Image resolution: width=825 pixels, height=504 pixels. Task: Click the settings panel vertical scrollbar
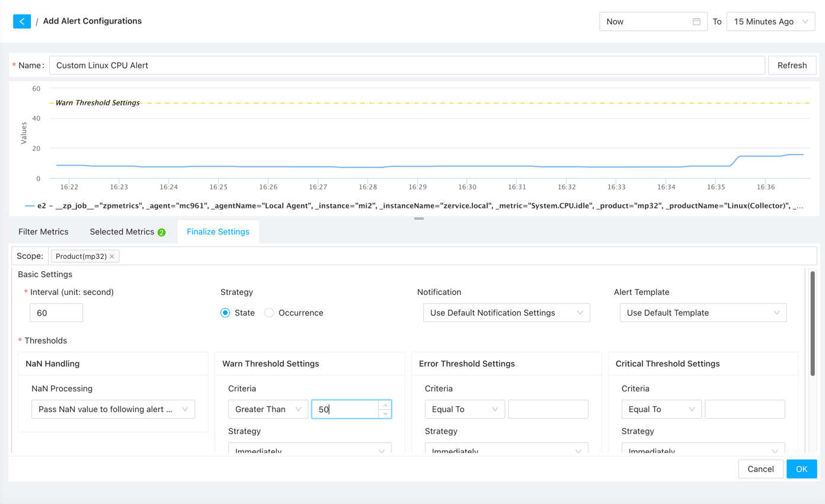pyautogui.click(x=813, y=323)
